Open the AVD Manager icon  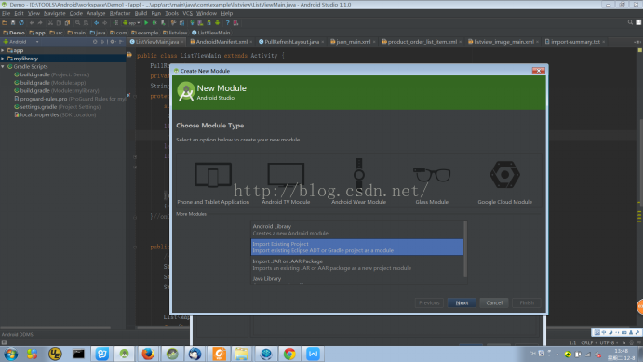click(x=200, y=23)
